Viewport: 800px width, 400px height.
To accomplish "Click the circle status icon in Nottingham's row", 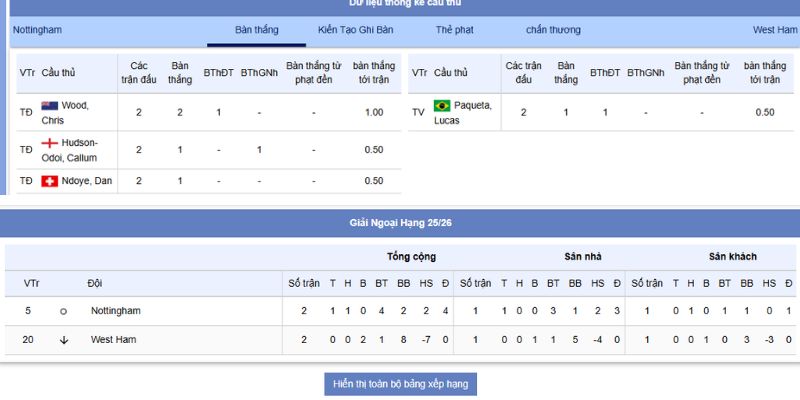I will point(63,311).
